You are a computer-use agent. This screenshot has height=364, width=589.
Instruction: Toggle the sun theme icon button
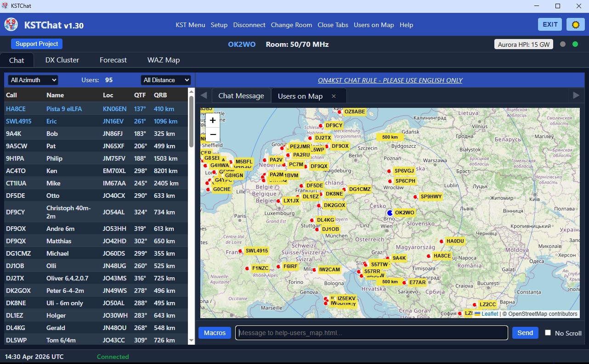coord(575,24)
